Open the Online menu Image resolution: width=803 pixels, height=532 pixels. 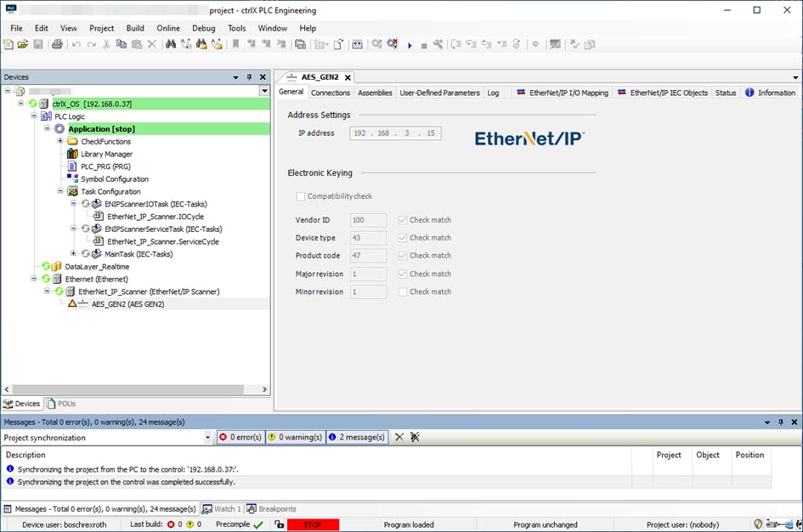coord(168,28)
